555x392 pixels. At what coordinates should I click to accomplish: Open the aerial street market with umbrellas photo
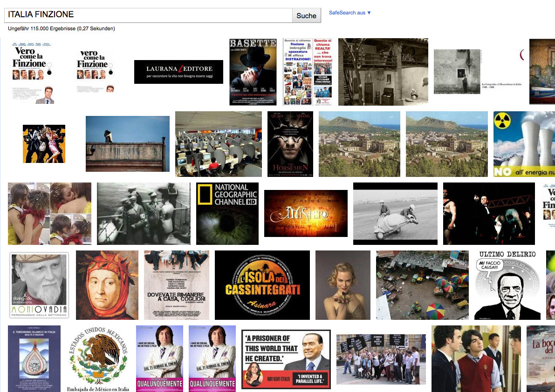point(422,285)
